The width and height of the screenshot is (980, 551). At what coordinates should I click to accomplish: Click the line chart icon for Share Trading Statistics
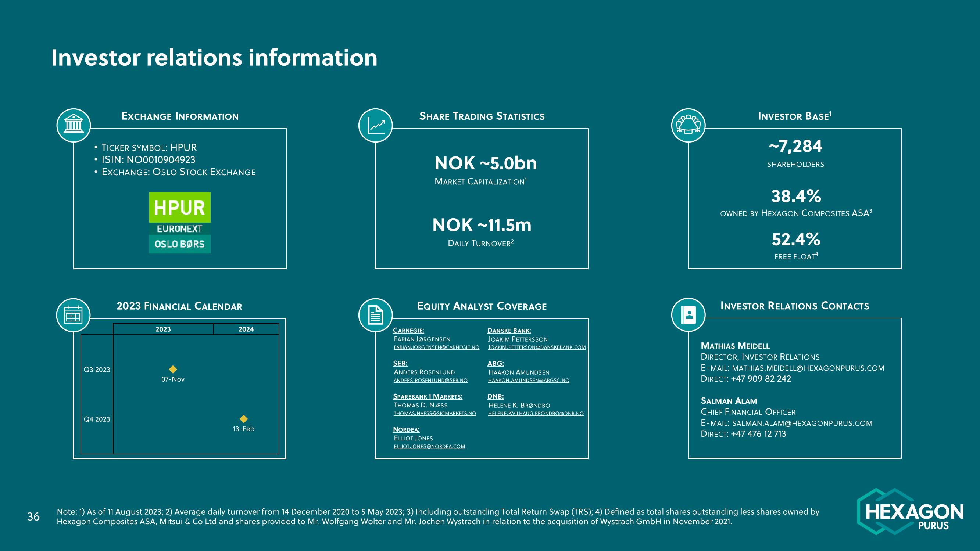375,125
